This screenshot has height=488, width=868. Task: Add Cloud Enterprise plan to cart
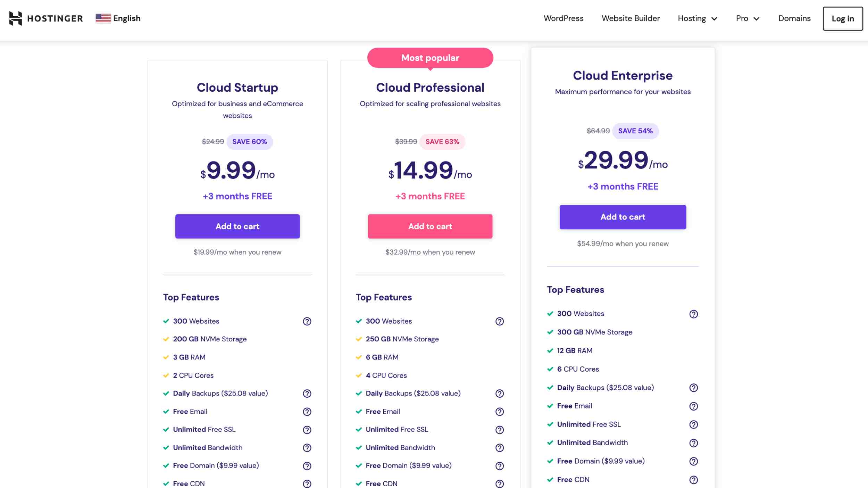623,217
